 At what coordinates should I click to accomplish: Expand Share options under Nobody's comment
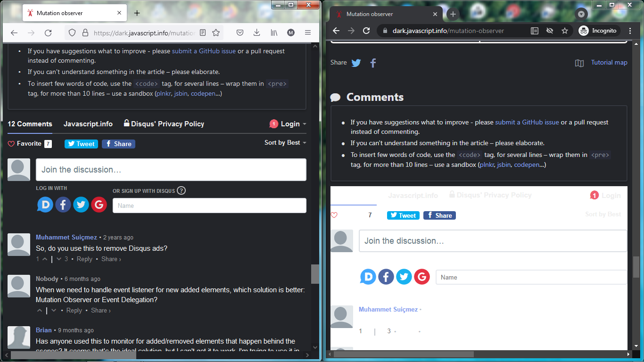coord(100,310)
